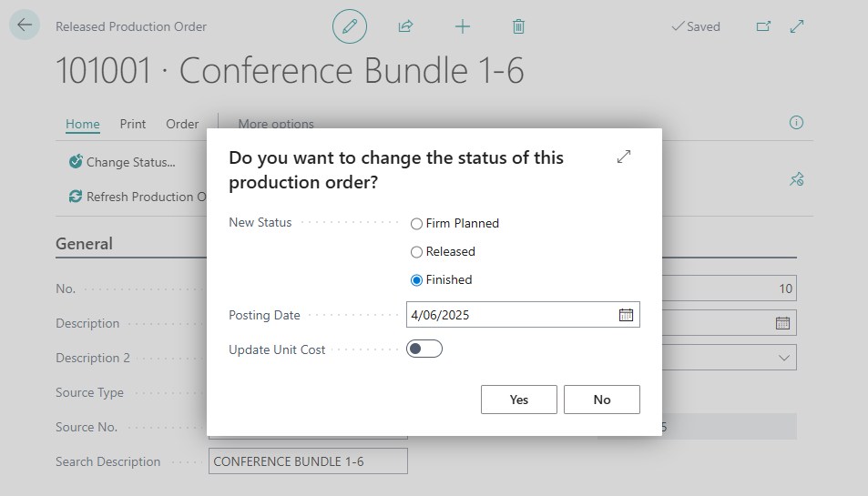Click the plus new record icon

[x=462, y=26]
